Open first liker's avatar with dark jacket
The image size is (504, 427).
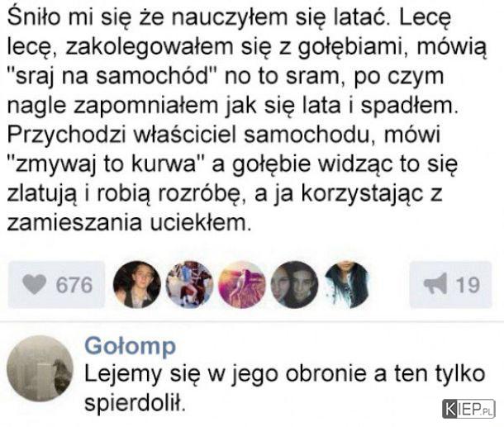pos(137,284)
